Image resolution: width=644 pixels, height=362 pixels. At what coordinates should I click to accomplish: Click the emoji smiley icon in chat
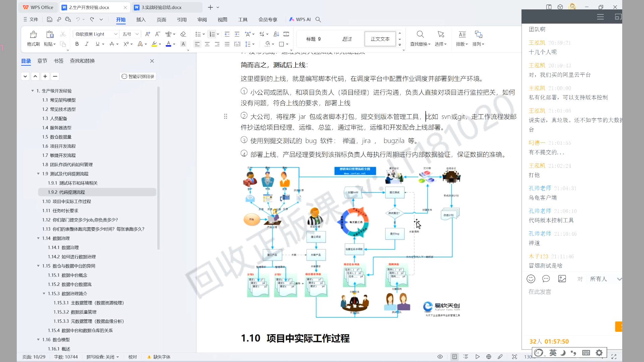click(x=531, y=279)
